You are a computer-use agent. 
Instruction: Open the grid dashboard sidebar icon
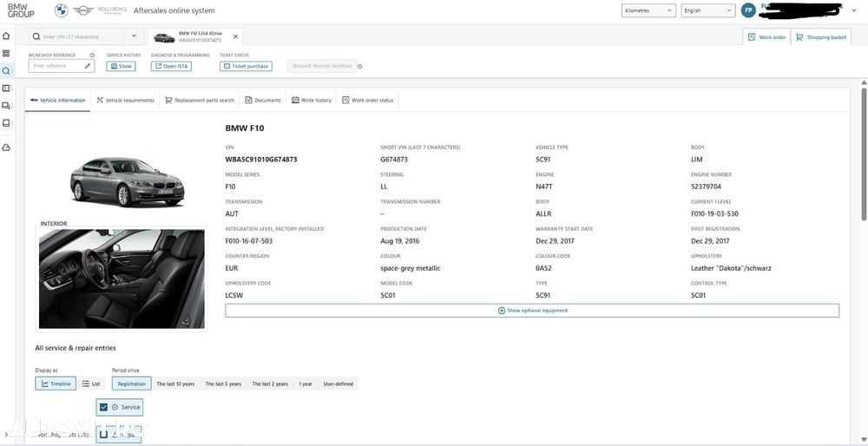coord(6,54)
